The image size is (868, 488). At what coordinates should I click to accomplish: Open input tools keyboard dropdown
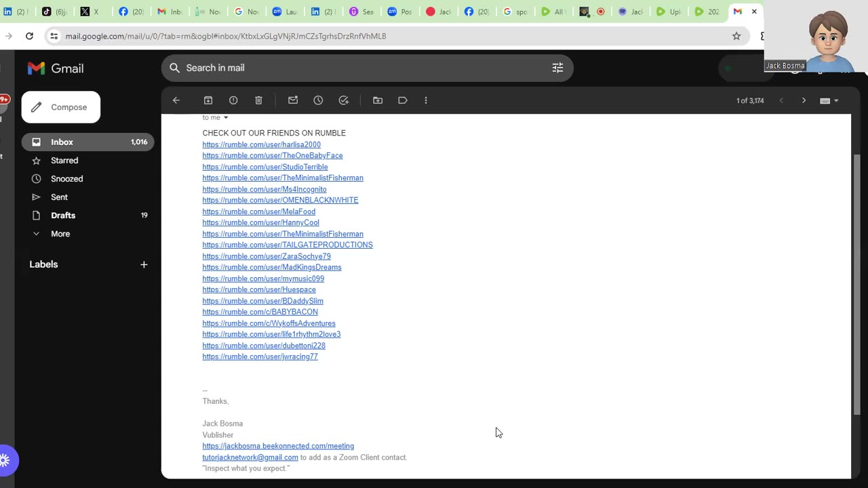coord(829,100)
